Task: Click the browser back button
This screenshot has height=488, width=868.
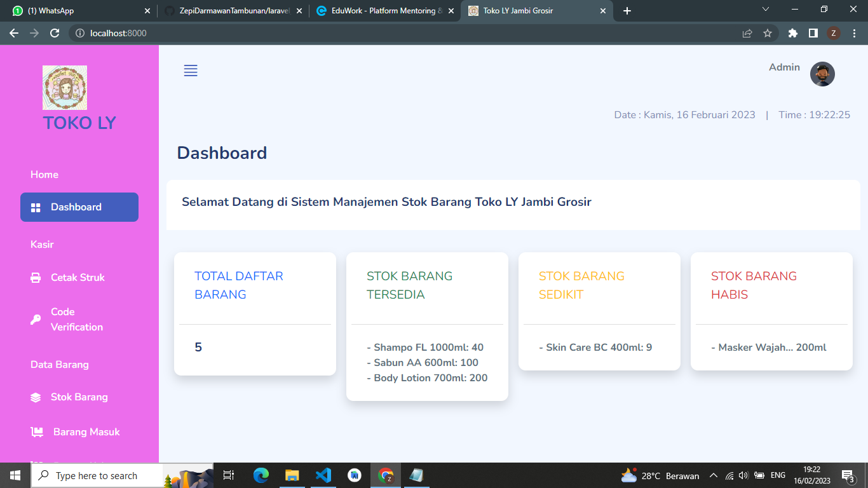Action: [14, 32]
